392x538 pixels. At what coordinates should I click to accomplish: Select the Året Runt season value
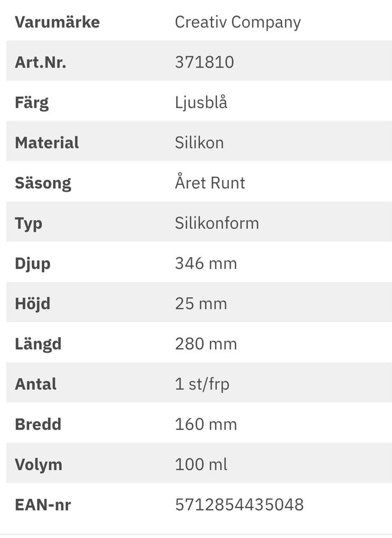pos(210,183)
